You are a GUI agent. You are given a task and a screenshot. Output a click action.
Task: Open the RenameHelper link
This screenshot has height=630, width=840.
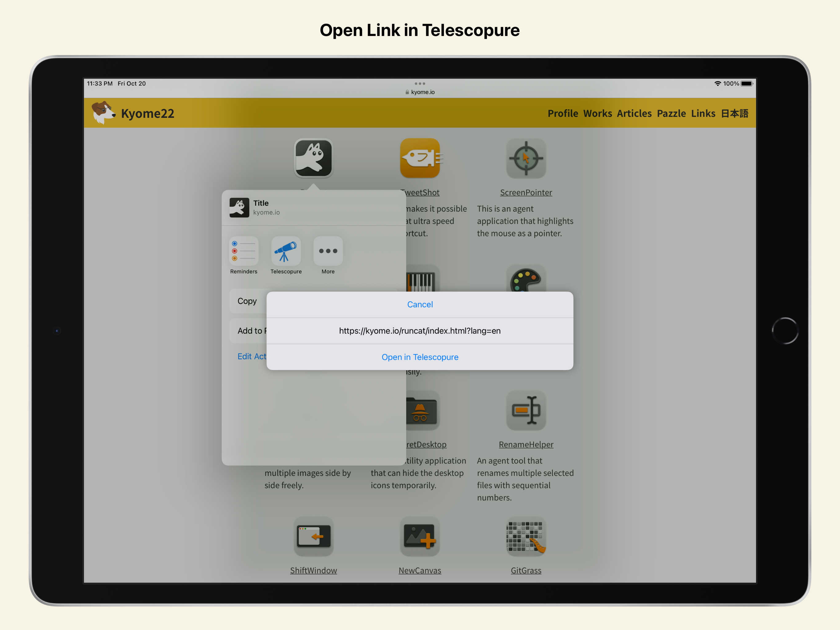[526, 445]
